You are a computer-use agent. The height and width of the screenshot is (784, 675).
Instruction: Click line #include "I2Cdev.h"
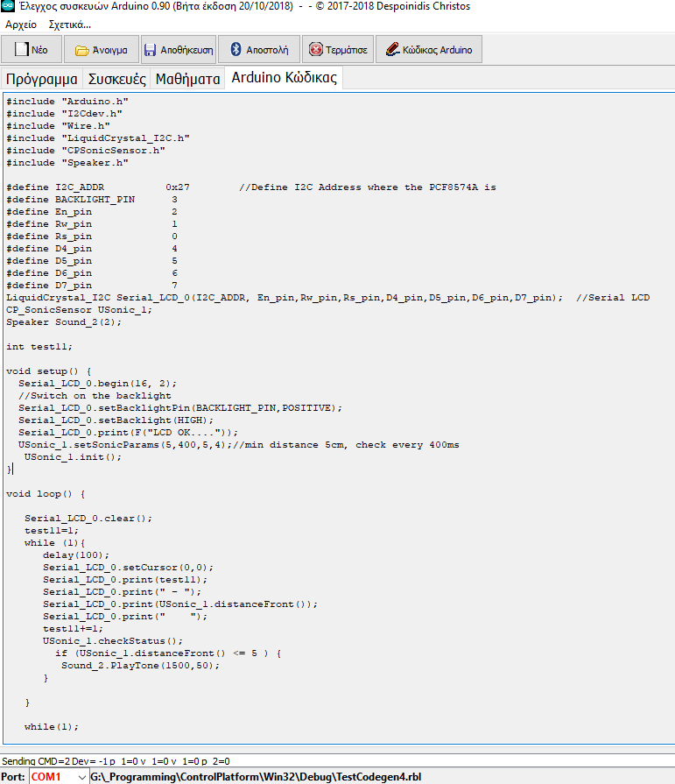point(65,114)
